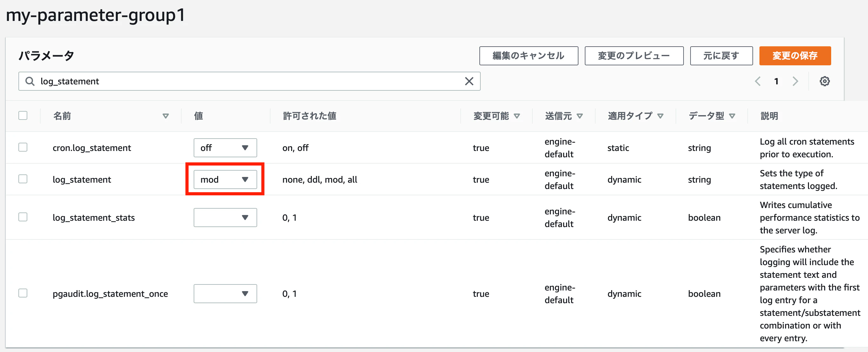The image size is (868, 352).
Task: Click the search magnifier icon
Action: (30, 81)
